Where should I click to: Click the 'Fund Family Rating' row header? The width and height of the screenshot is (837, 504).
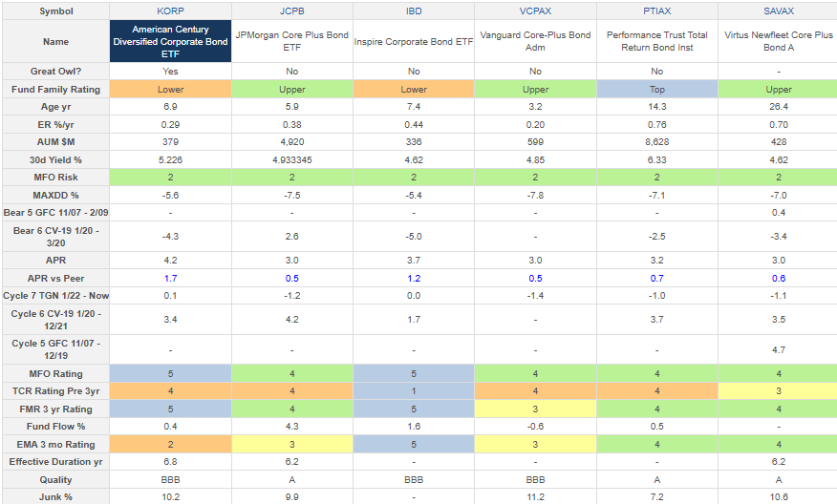tap(55, 89)
